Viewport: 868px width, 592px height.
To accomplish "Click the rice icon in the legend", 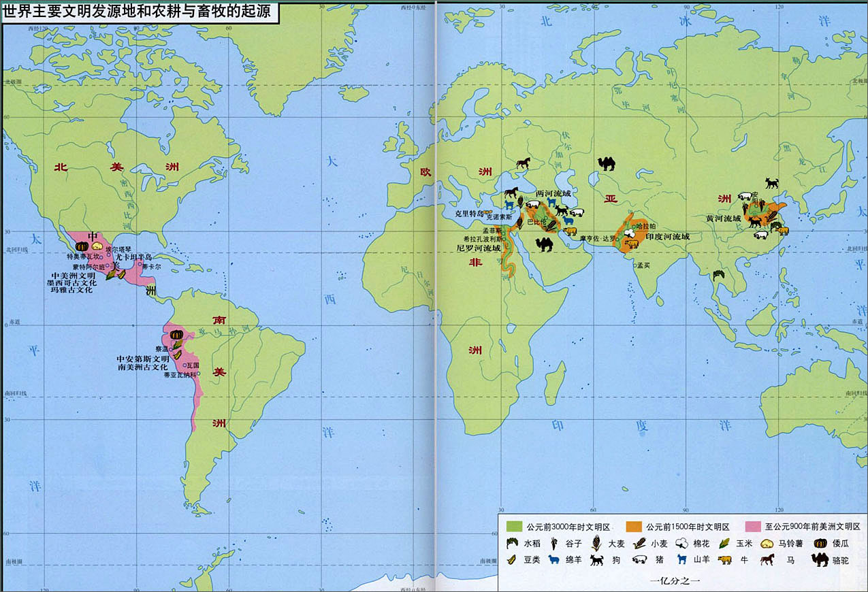I will 512,543.
